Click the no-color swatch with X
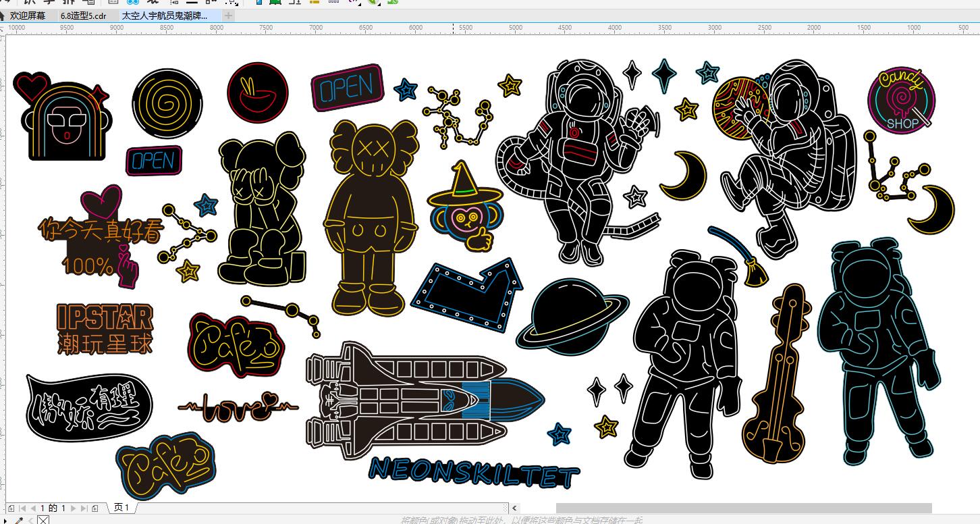This screenshot has height=524, width=980. coord(43,520)
